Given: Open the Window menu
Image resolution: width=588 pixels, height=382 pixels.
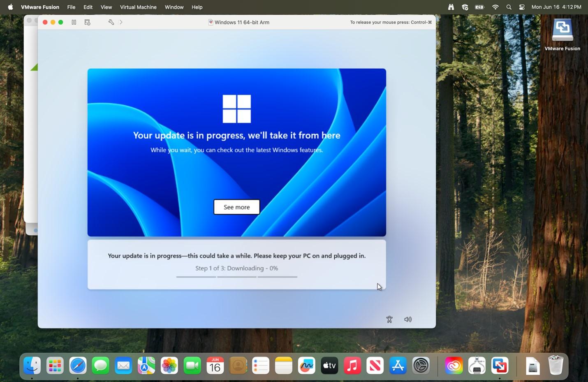Looking at the screenshot, I should (x=174, y=7).
